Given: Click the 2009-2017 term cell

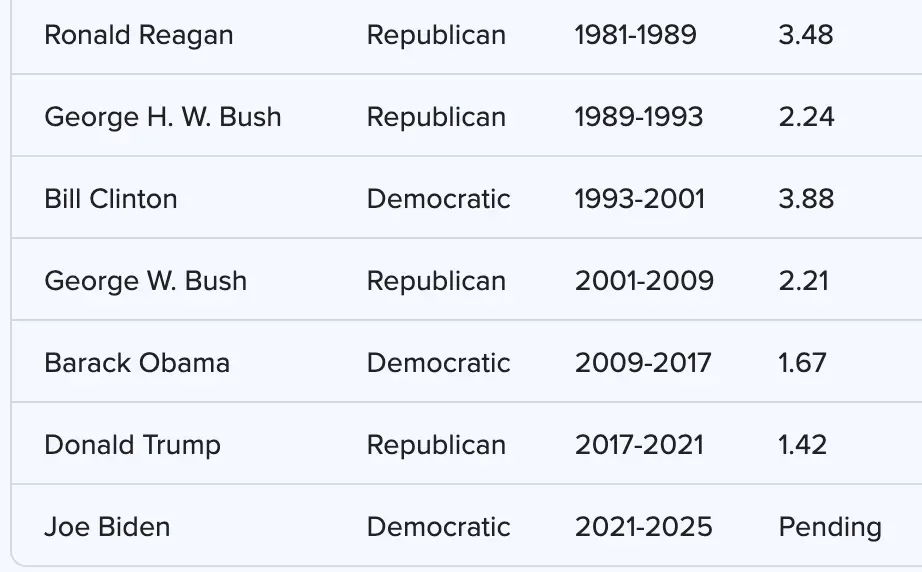Looking at the screenshot, I should coord(643,363).
